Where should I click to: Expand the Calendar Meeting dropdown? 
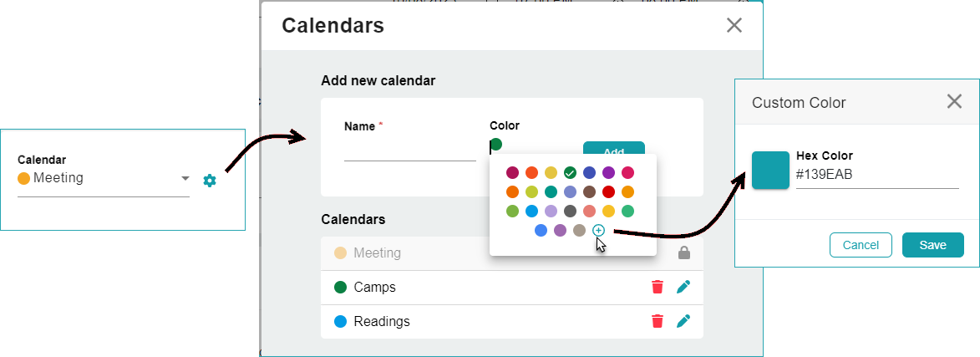[x=185, y=178]
